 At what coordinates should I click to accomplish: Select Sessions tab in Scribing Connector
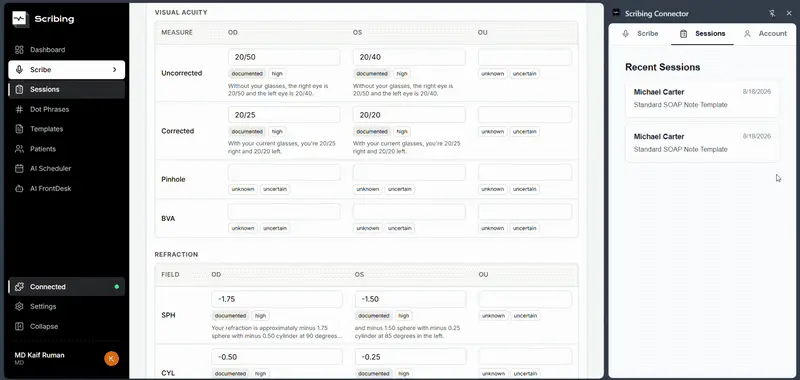[x=703, y=34]
